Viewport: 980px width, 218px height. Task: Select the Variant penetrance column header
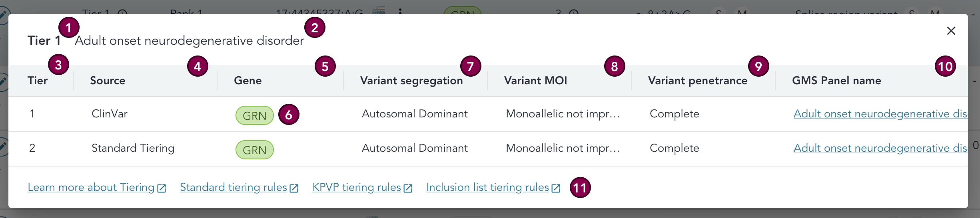(697, 81)
